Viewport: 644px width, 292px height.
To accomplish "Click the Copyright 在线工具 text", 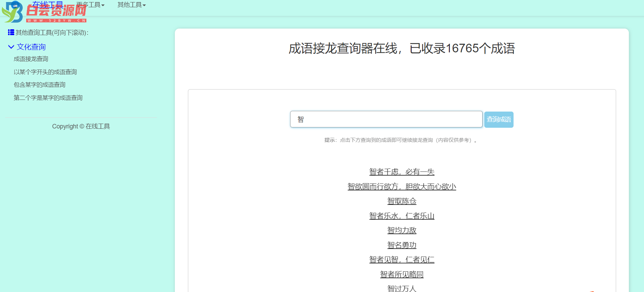I will coord(81,126).
